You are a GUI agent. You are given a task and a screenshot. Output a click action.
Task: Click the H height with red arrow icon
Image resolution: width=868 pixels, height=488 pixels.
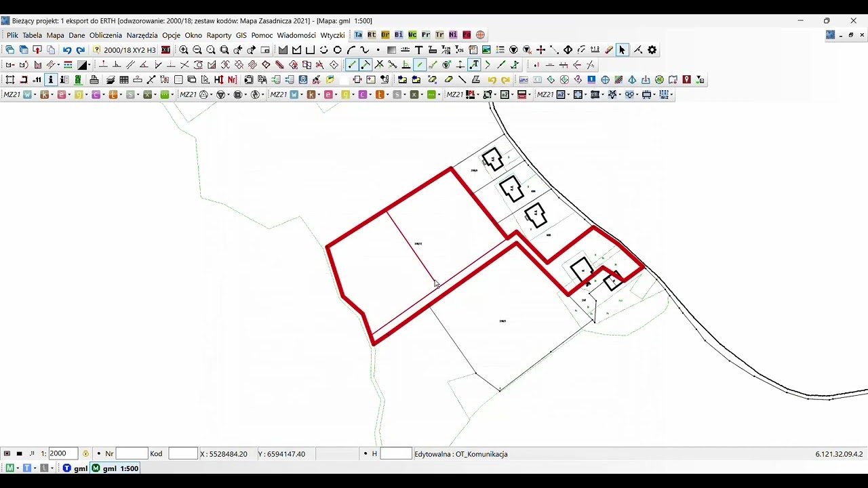(218, 80)
